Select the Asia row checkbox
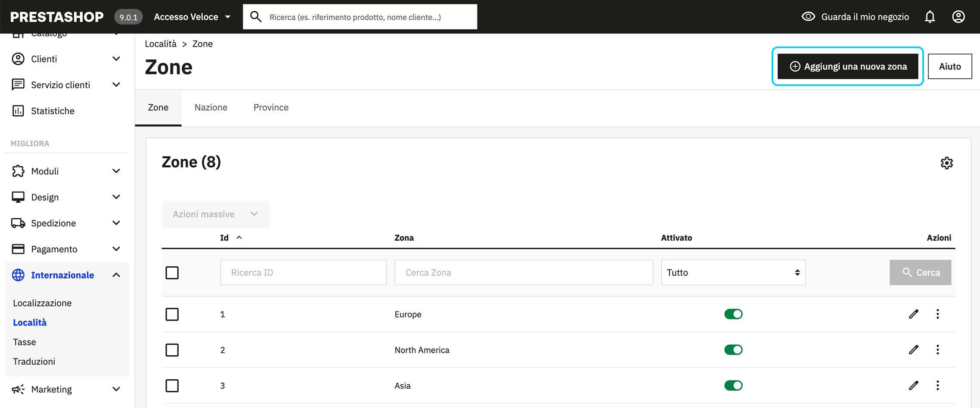 point(172,386)
